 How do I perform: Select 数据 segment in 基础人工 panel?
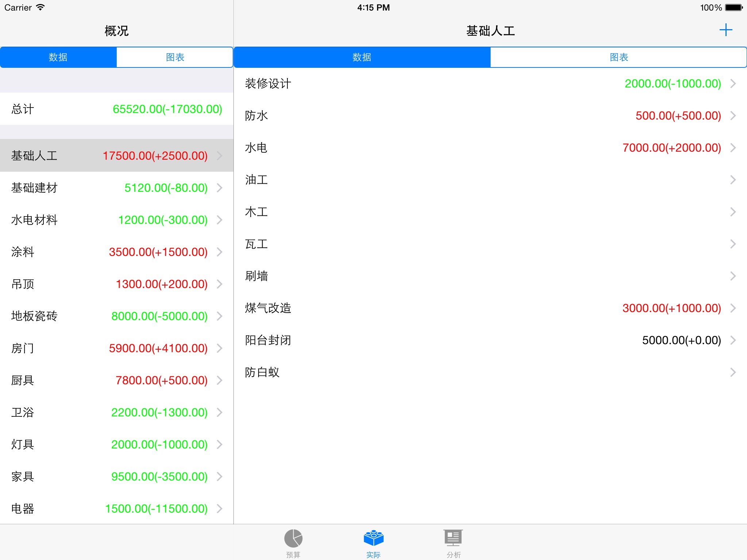coord(362,57)
